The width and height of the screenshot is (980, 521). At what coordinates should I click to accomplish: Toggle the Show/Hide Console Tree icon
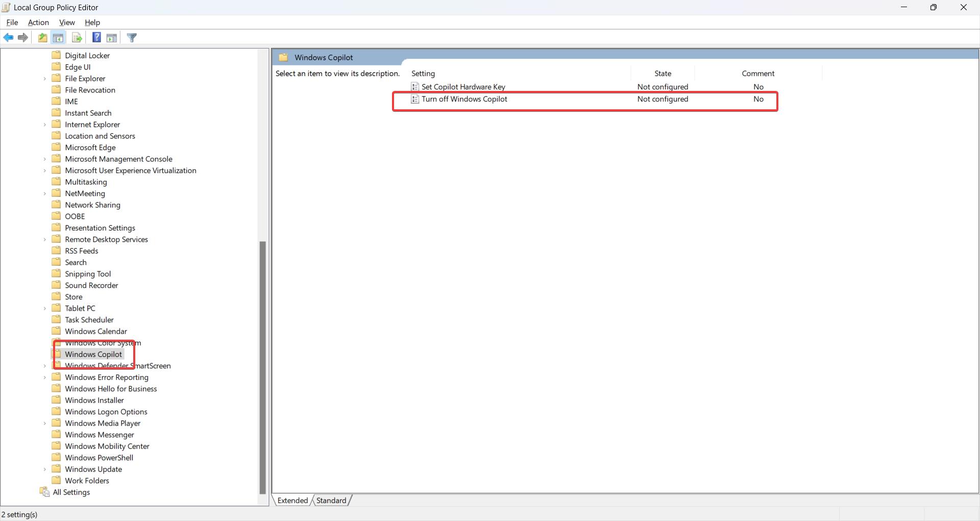coord(58,38)
